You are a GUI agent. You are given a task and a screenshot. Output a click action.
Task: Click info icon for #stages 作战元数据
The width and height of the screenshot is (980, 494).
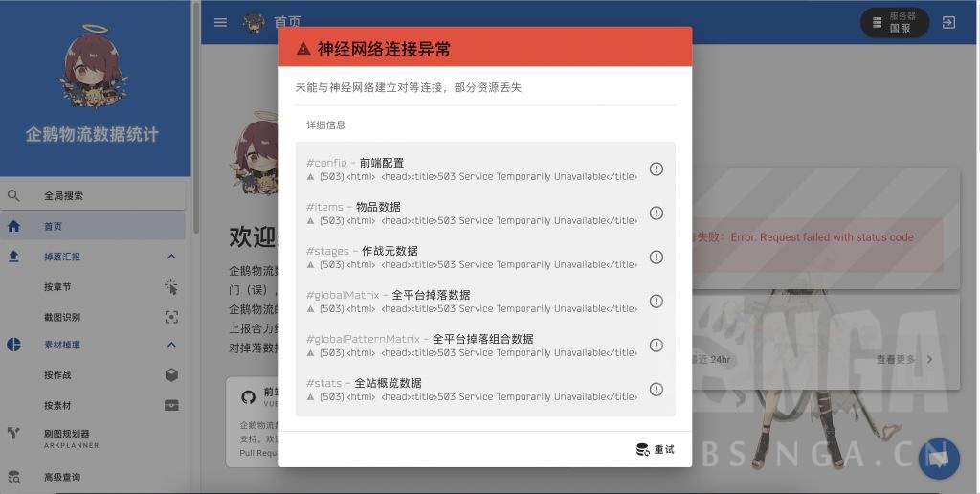(x=656, y=257)
